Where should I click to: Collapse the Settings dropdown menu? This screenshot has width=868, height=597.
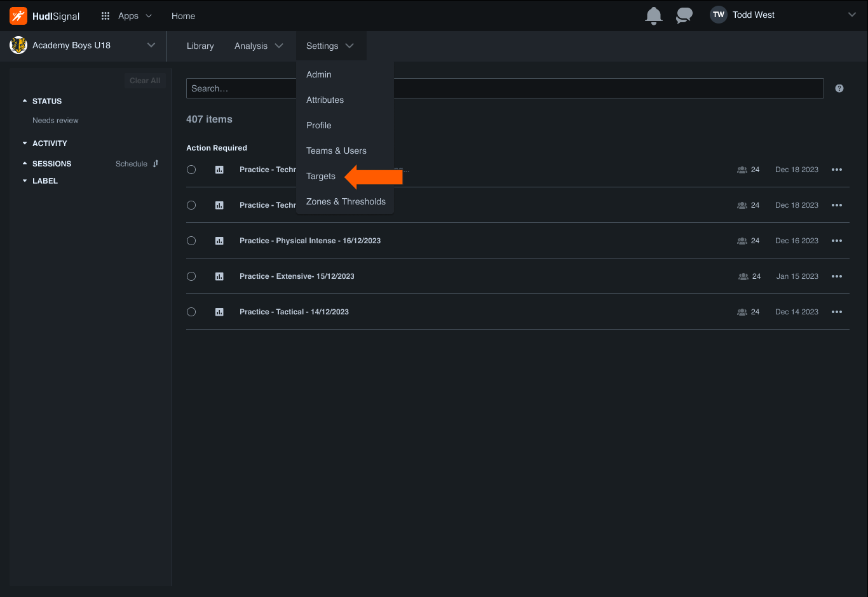[330, 46]
